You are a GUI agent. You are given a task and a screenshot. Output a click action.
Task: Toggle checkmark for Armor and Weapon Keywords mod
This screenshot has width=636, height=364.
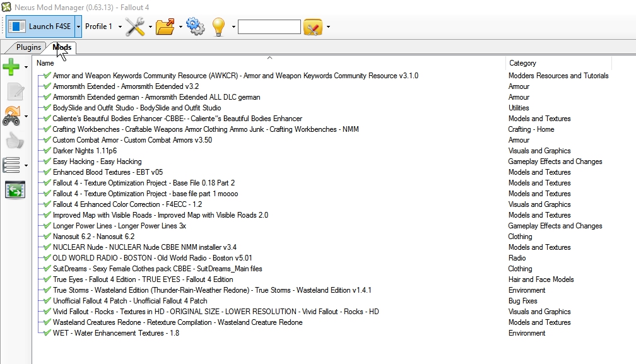[x=47, y=76]
